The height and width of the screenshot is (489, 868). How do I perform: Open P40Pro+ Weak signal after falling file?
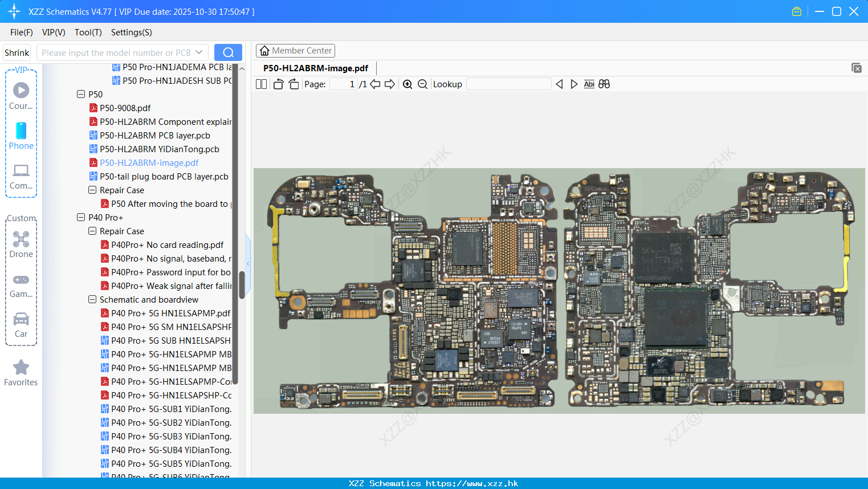[166, 286]
